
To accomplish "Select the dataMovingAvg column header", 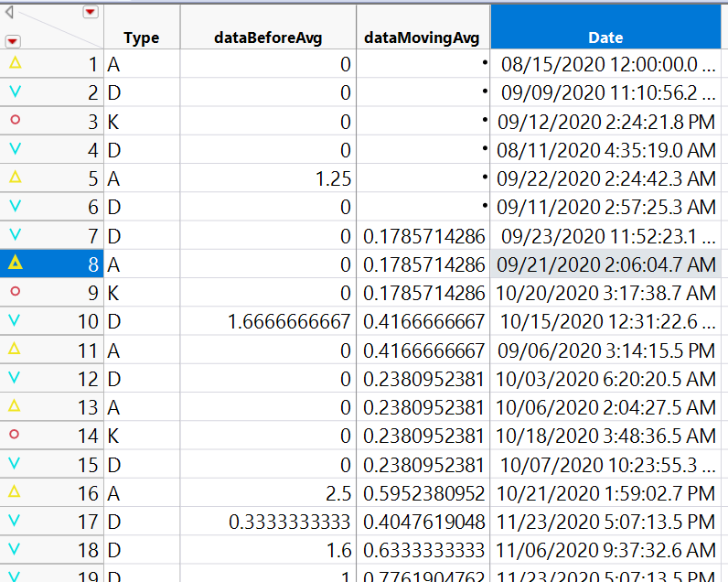I will 423,27.
